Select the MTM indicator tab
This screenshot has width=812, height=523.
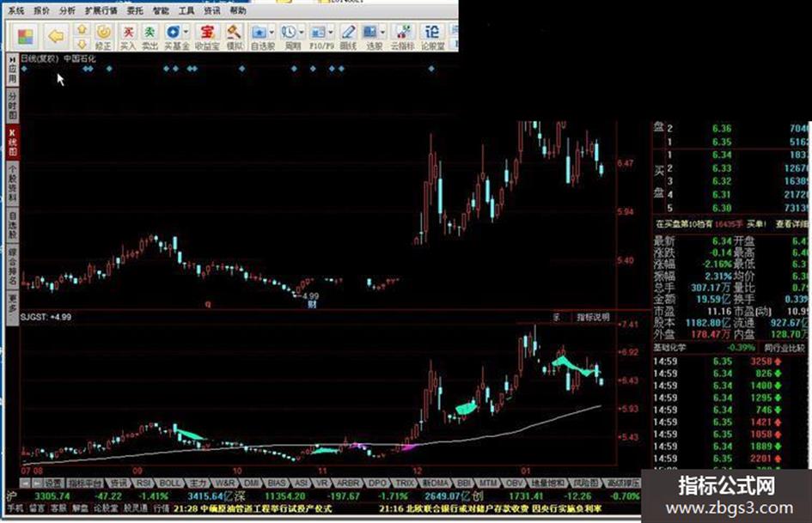click(487, 483)
